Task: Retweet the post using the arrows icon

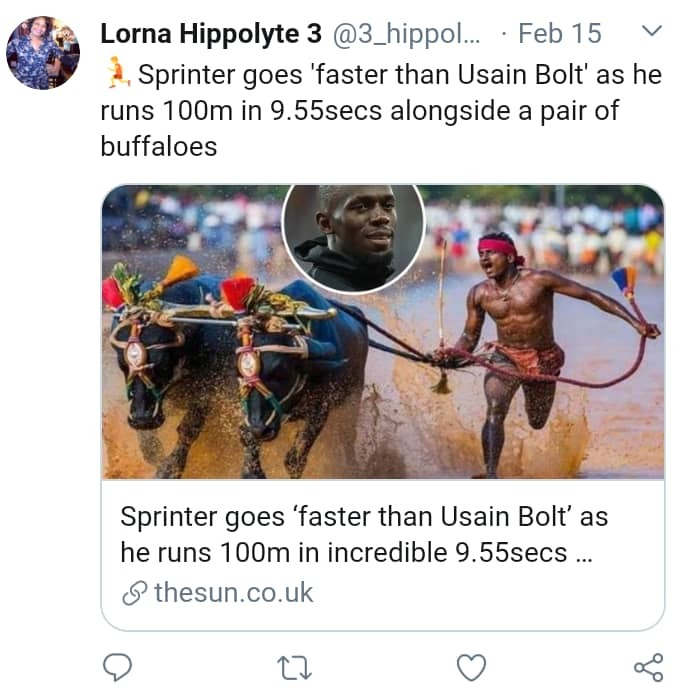Action: 293,667
